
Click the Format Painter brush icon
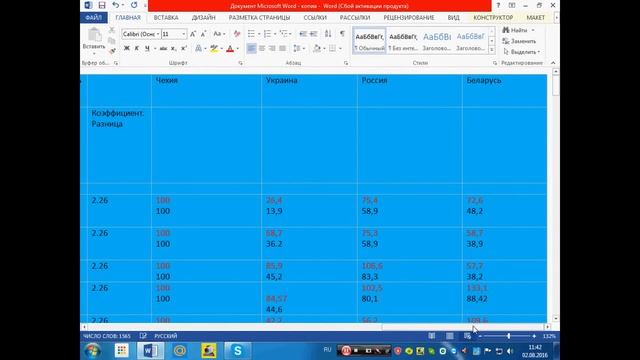pyautogui.click(x=112, y=51)
